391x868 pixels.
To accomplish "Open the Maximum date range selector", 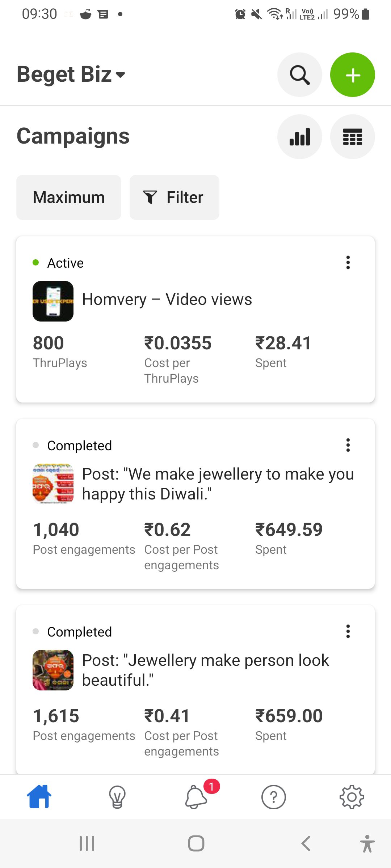I will pos(69,197).
